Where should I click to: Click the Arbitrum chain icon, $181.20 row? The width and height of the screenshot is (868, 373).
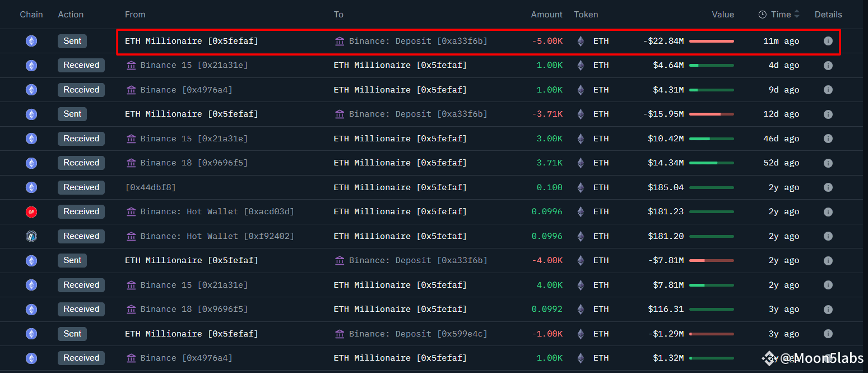31,236
